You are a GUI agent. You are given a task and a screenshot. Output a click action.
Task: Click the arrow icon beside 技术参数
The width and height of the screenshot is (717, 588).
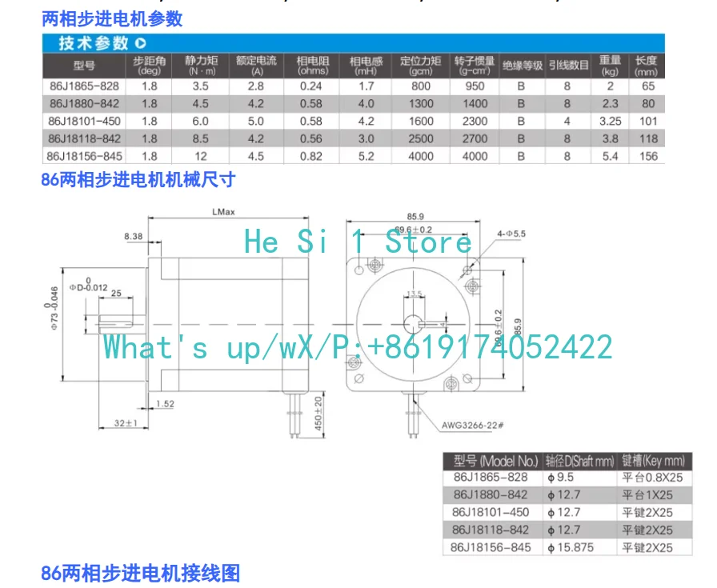pyautogui.click(x=140, y=43)
